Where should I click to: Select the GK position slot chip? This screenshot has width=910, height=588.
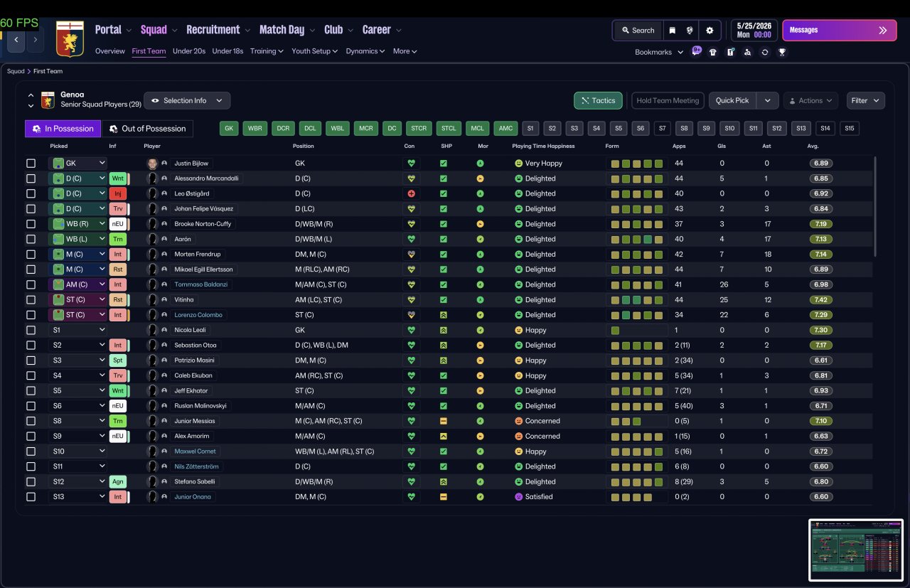pos(229,129)
